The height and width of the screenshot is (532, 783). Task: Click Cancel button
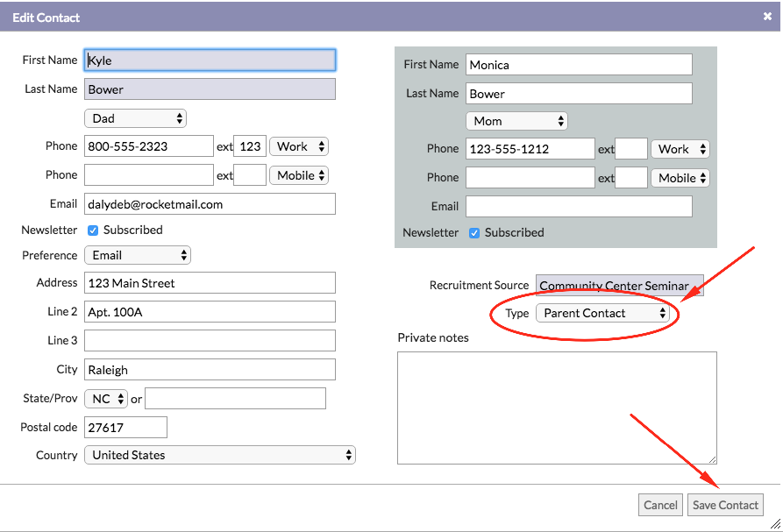point(660,505)
